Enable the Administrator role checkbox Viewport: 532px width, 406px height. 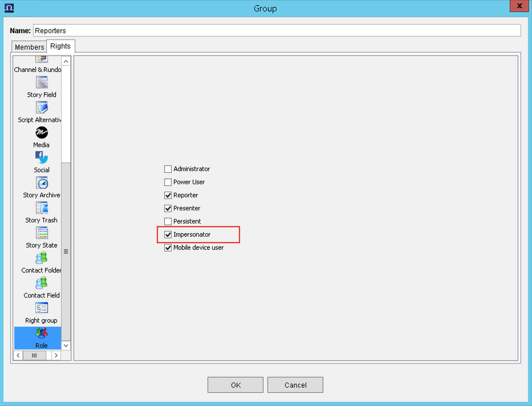point(168,169)
